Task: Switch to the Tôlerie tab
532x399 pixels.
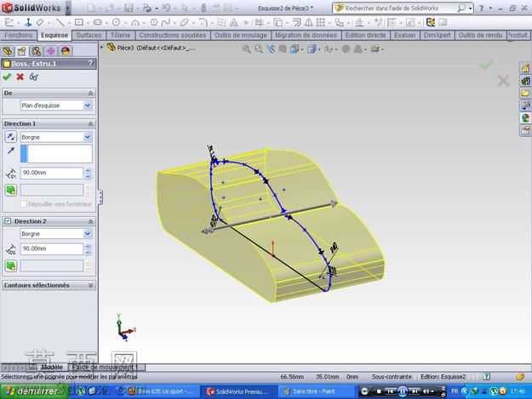Action: [x=121, y=35]
